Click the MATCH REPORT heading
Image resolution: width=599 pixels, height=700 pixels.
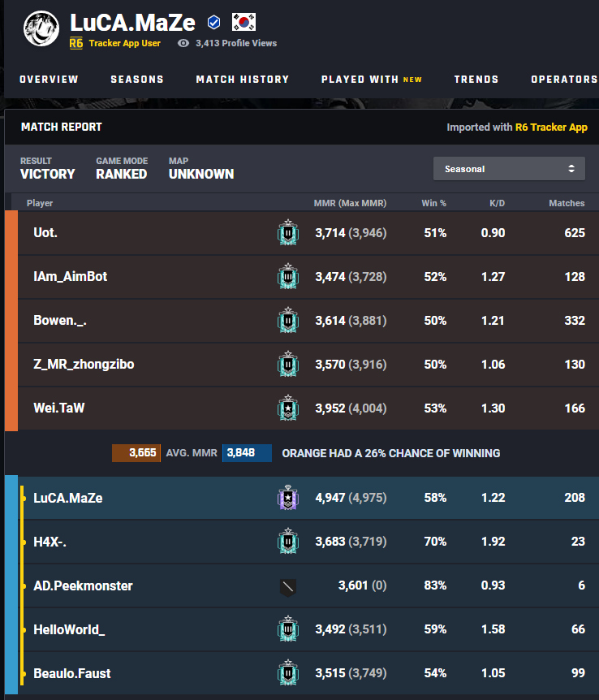pyautogui.click(x=62, y=127)
